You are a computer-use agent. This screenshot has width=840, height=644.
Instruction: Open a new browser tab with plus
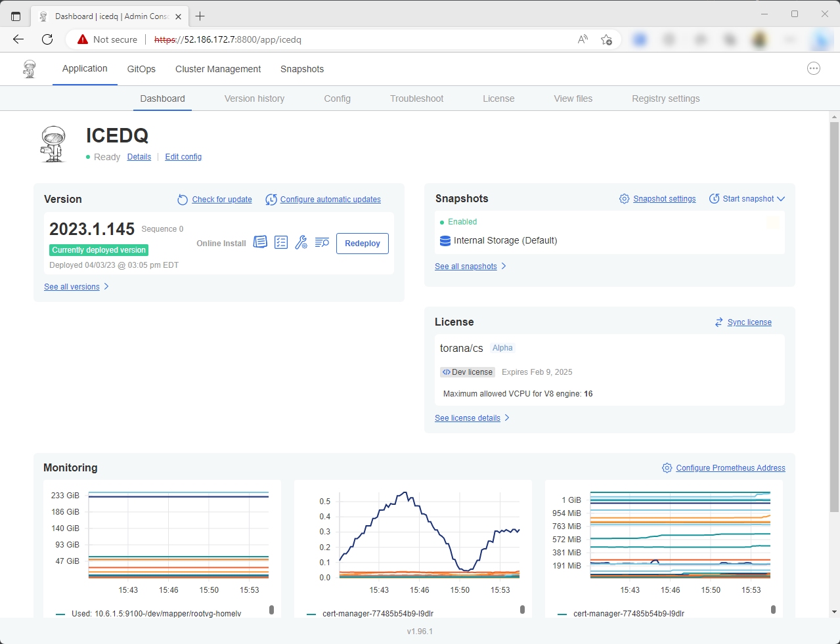(200, 16)
